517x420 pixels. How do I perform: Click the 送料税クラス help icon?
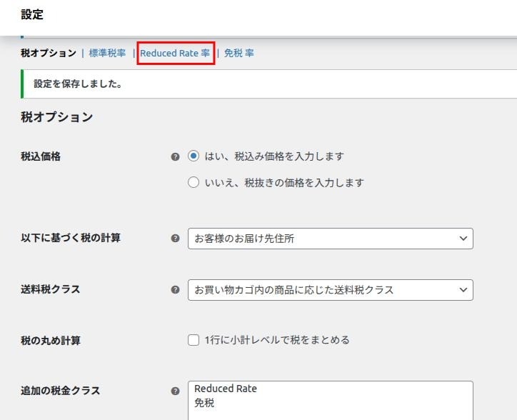175,290
